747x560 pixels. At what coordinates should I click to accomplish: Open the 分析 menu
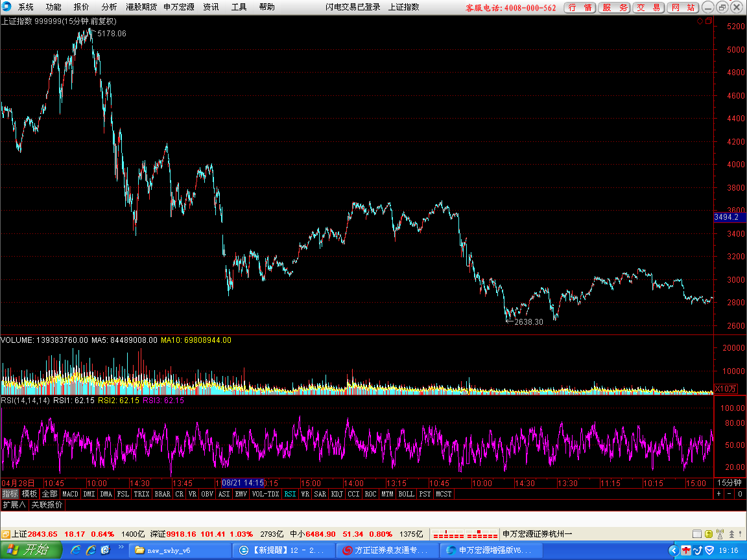109,7
